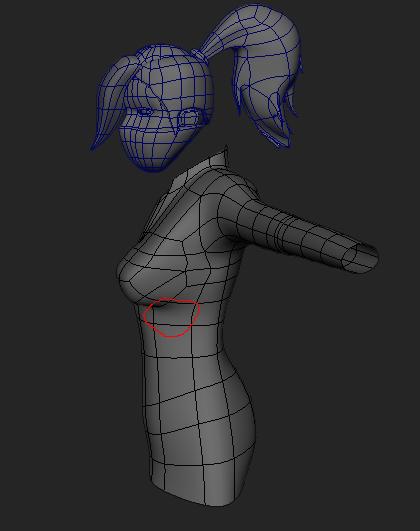Viewport: 420px width, 531px height.
Task: Click the open end of the arm sleeve
Action: [361, 259]
